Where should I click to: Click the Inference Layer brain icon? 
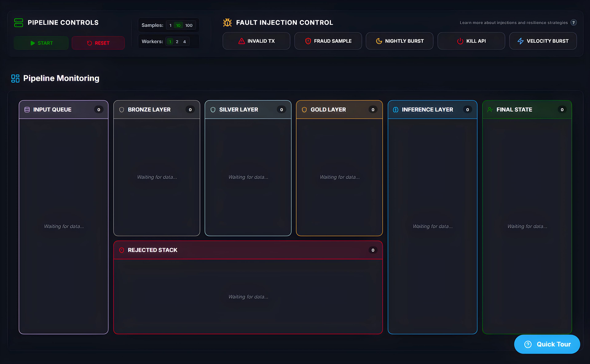pos(395,110)
